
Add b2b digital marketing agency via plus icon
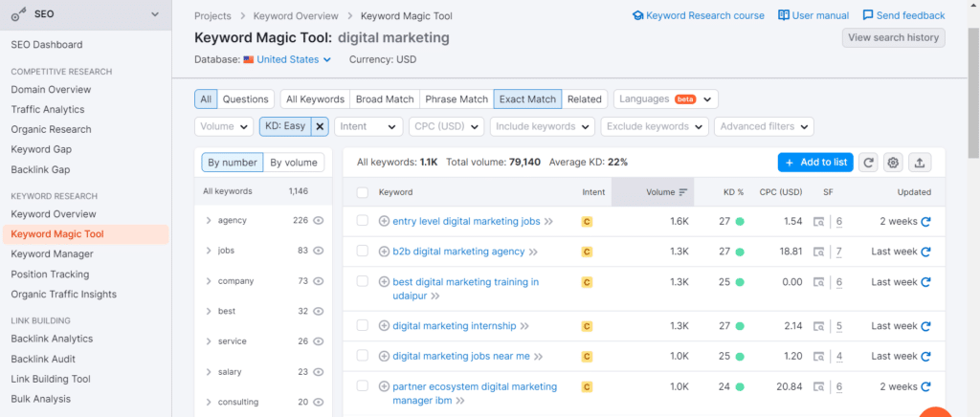pos(385,252)
